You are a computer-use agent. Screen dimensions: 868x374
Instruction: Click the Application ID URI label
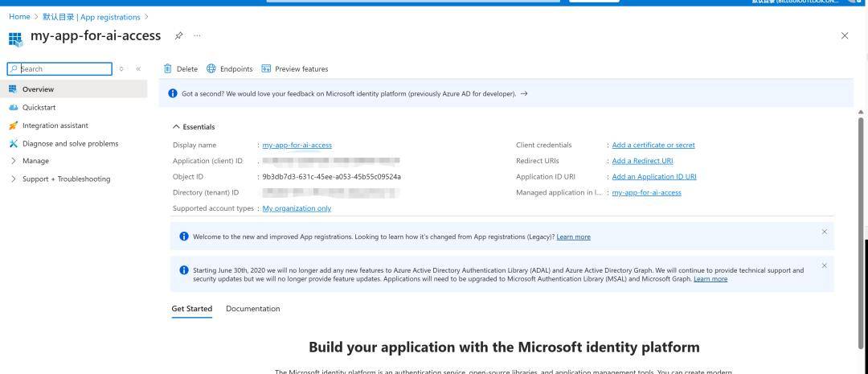tap(545, 177)
